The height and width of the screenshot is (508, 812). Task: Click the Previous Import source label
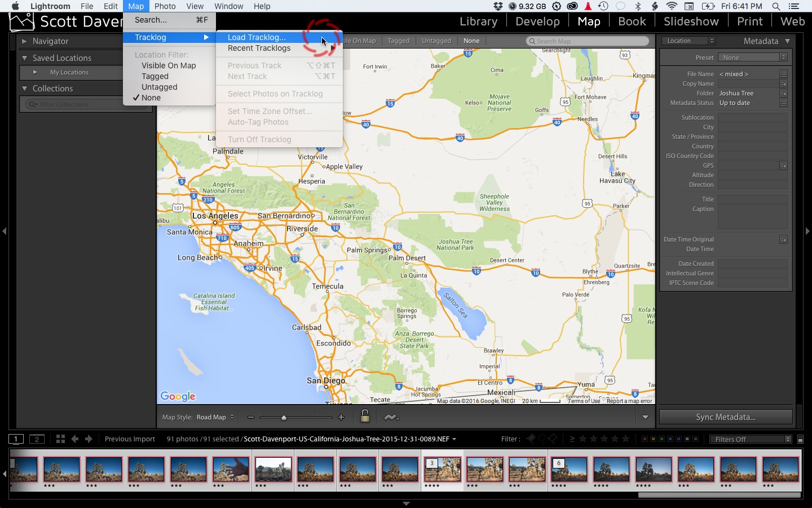130,439
